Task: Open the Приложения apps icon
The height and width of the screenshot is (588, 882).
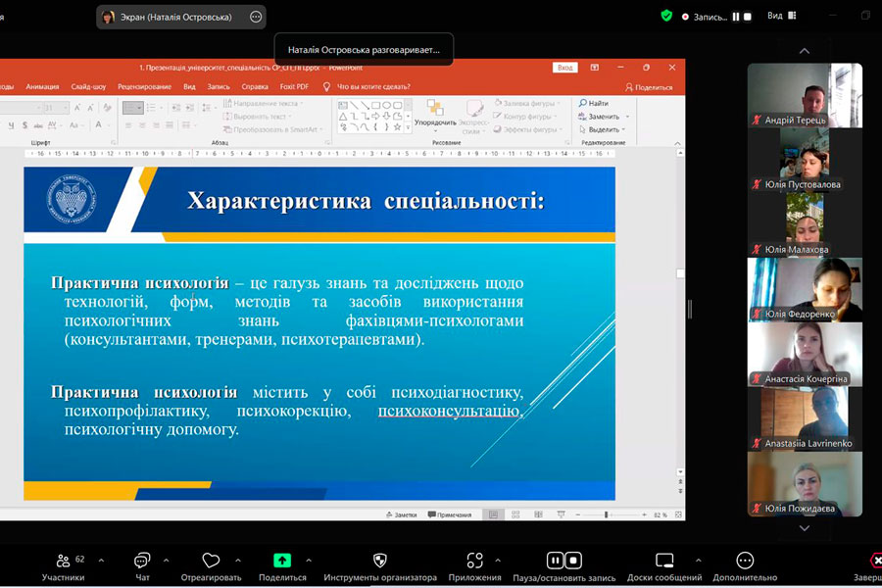Action: 475,562
